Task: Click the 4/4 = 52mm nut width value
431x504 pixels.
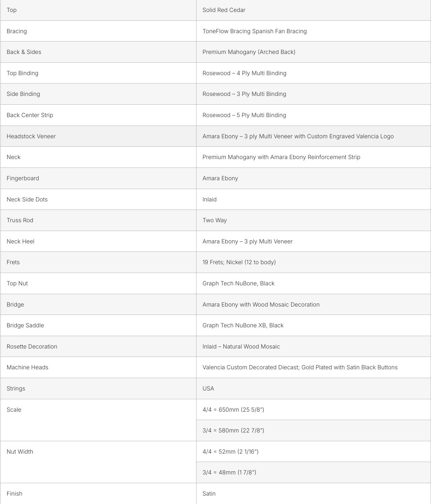Action: 230,452
